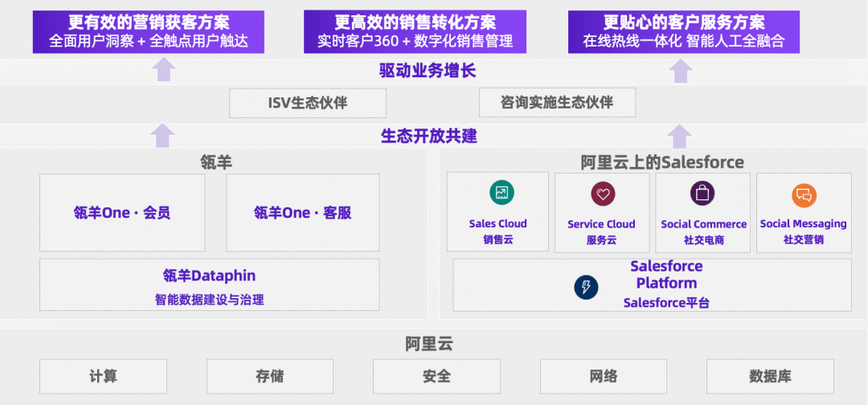868x405 pixels.
Task: Click the 全面用户洞察 + 全触点用户触达 subtitle
Action: 149,42
